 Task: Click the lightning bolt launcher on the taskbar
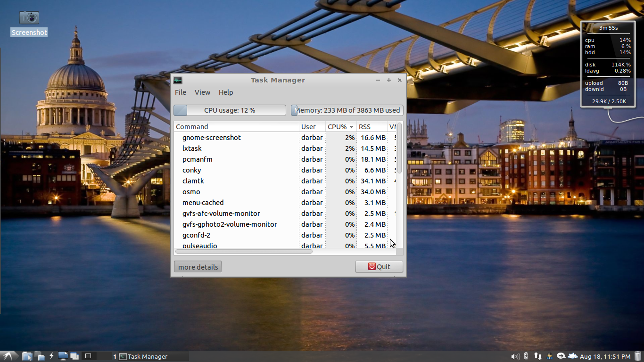tap(51, 356)
